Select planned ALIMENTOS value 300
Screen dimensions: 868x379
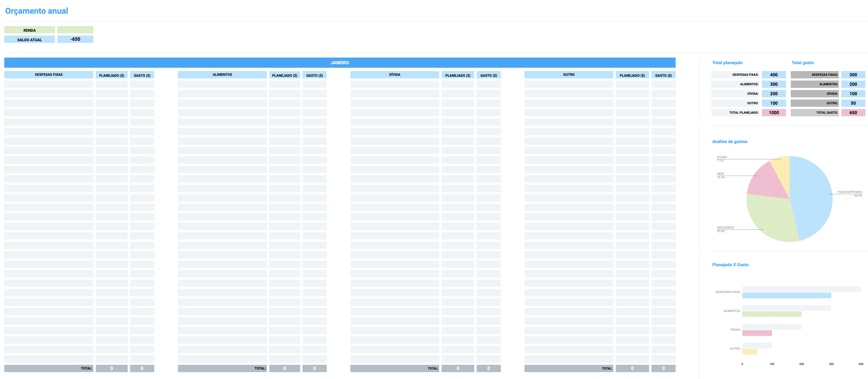(774, 84)
